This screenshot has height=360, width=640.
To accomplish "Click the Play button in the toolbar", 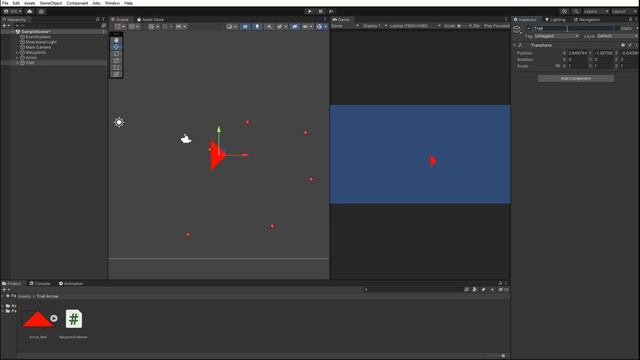I will pos(309,11).
